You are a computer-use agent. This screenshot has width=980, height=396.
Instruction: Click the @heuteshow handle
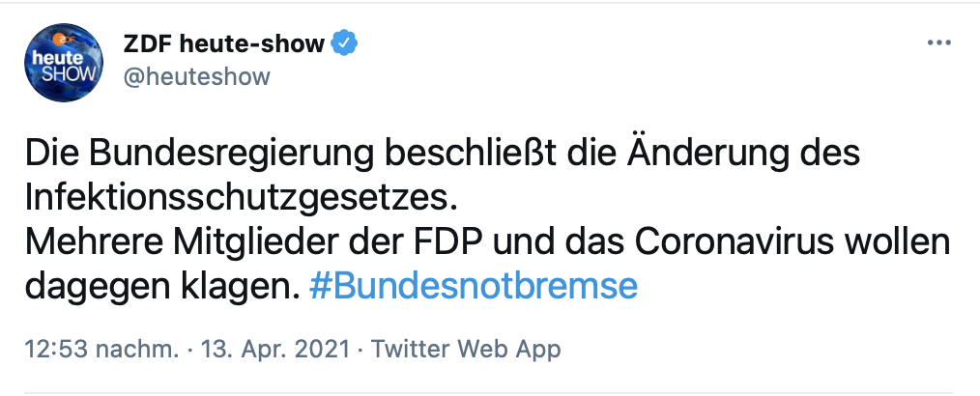196,76
